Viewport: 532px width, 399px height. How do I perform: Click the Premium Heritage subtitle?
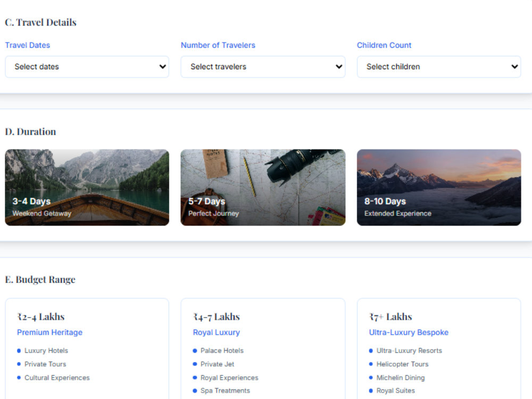(x=49, y=332)
